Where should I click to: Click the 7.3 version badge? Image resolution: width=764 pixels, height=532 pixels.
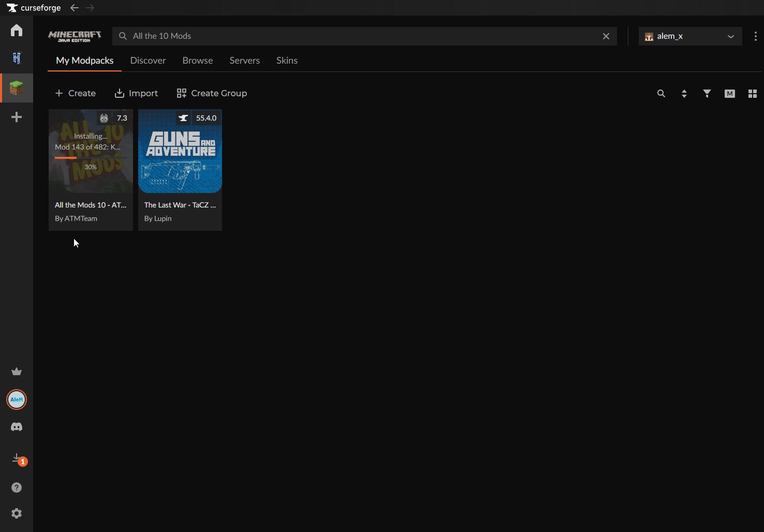pyautogui.click(x=122, y=118)
